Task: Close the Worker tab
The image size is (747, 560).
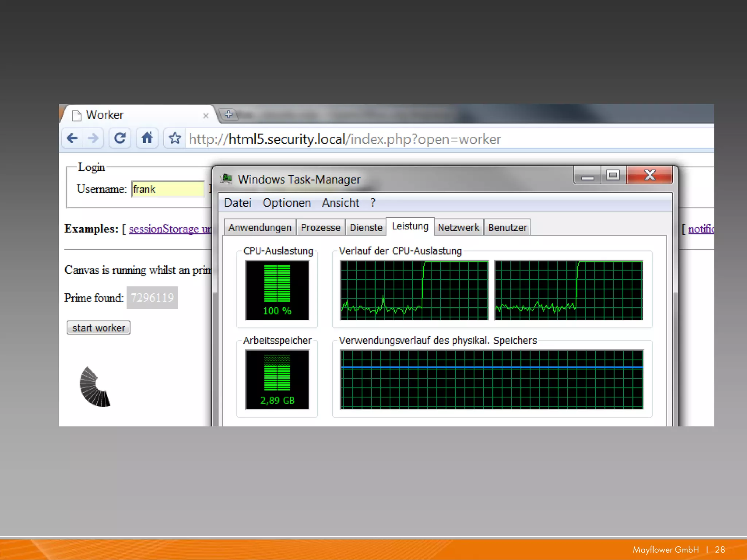Action: click(x=206, y=116)
